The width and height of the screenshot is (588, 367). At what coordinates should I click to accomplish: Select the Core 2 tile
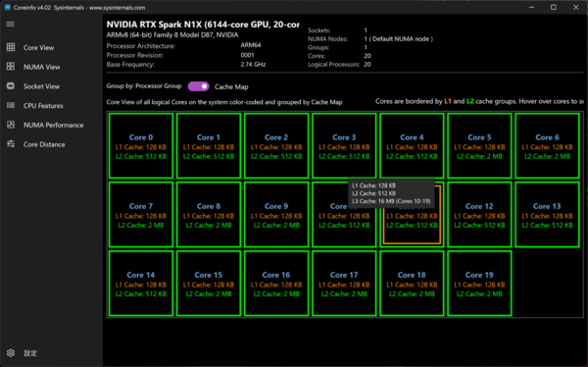(x=276, y=146)
